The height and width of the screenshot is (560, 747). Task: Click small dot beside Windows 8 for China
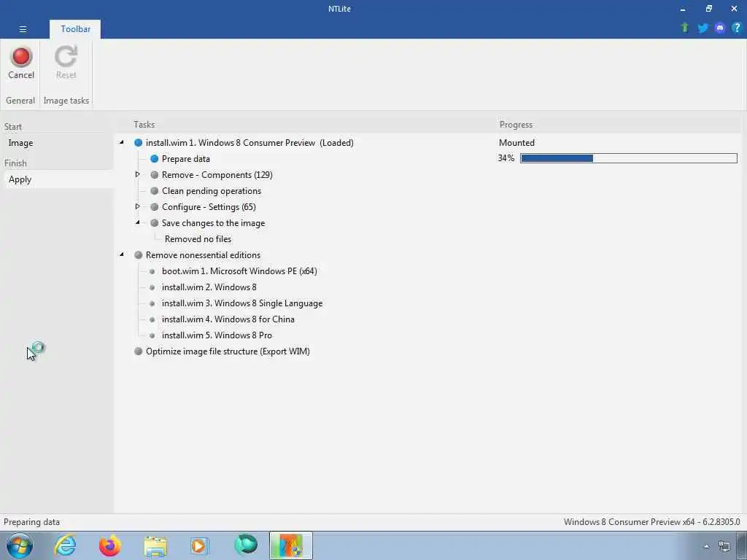click(x=152, y=319)
